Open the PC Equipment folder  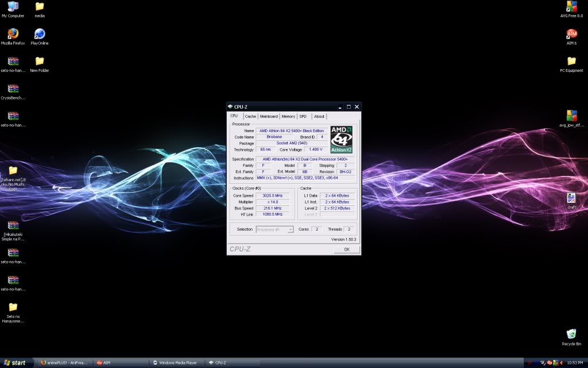pos(571,64)
